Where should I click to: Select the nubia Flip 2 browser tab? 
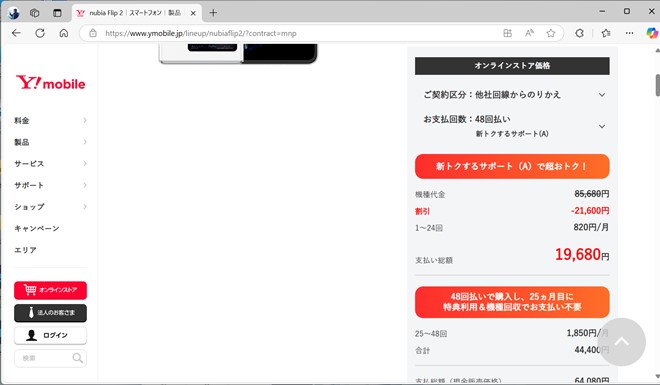pyautogui.click(x=136, y=13)
